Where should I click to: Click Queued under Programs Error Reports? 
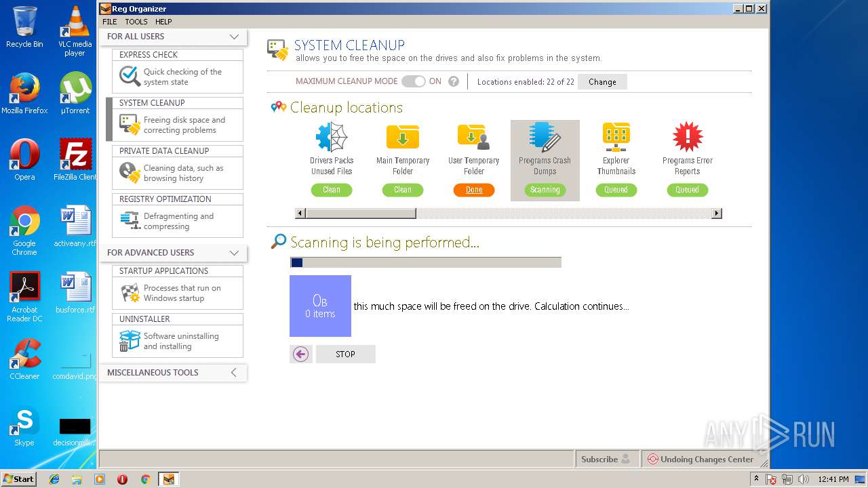[x=687, y=190]
